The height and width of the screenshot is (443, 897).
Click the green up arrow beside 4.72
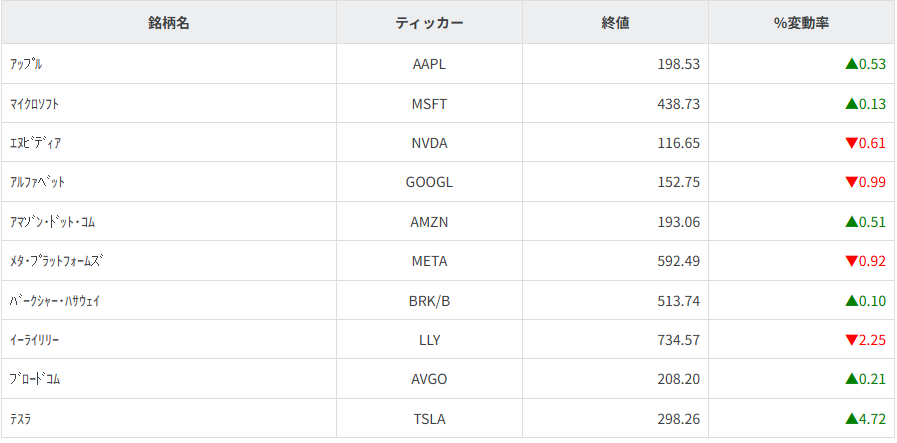(x=851, y=419)
